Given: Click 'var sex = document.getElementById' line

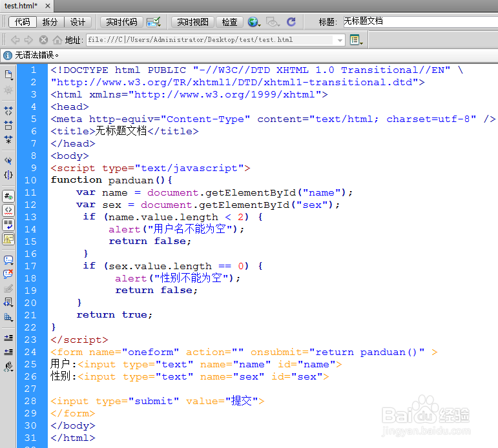Looking at the screenshot, I should pos(208,205).
